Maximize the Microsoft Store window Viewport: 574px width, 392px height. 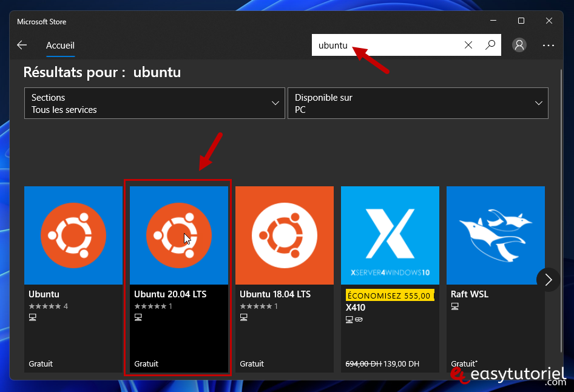(x=521, y=21)
